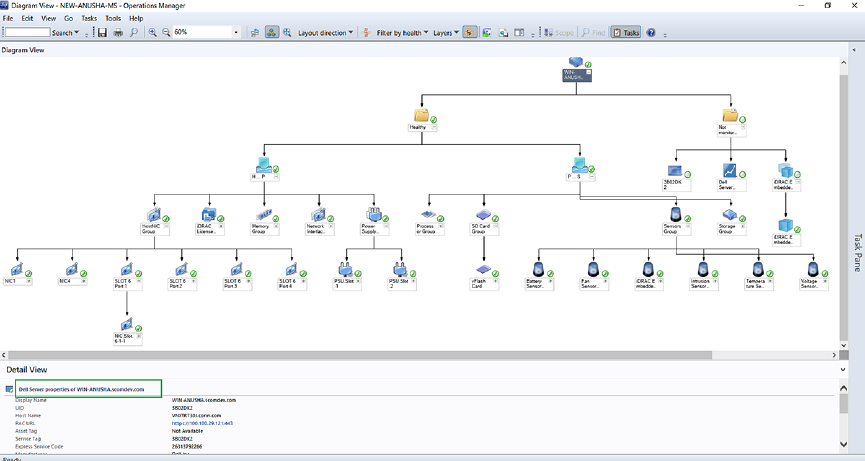Click the magnifier icon beside the print icon
865x461 pixels.
coord(134,33)
